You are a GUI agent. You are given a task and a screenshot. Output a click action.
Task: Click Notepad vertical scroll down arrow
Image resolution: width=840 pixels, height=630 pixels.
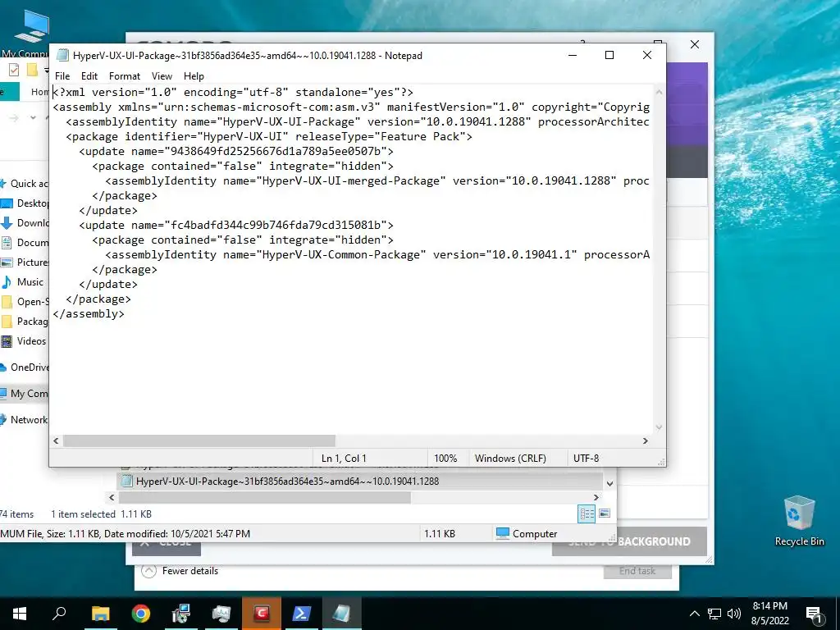[x=659, y=427]
